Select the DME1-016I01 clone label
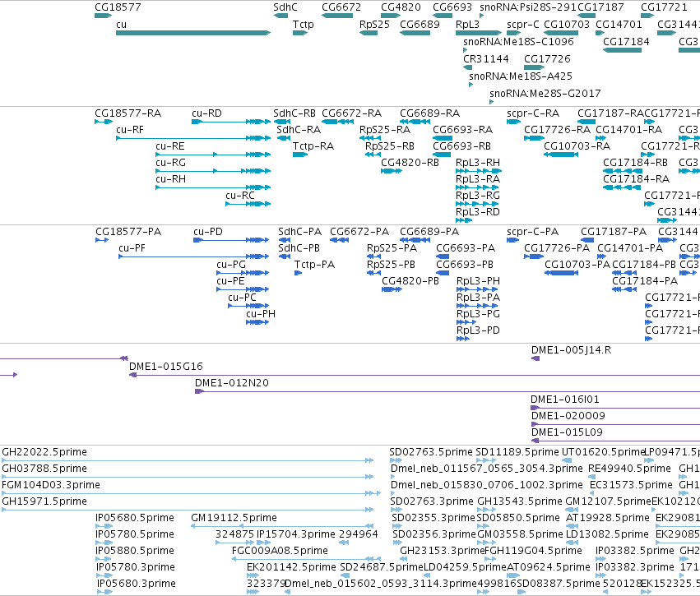 (565, 400)
